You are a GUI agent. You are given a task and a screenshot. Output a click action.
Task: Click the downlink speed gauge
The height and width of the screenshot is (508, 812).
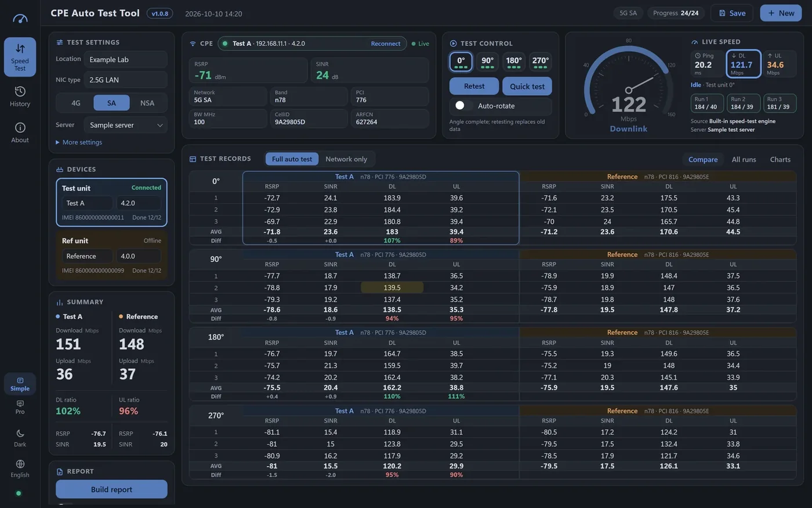pos(629,87)
